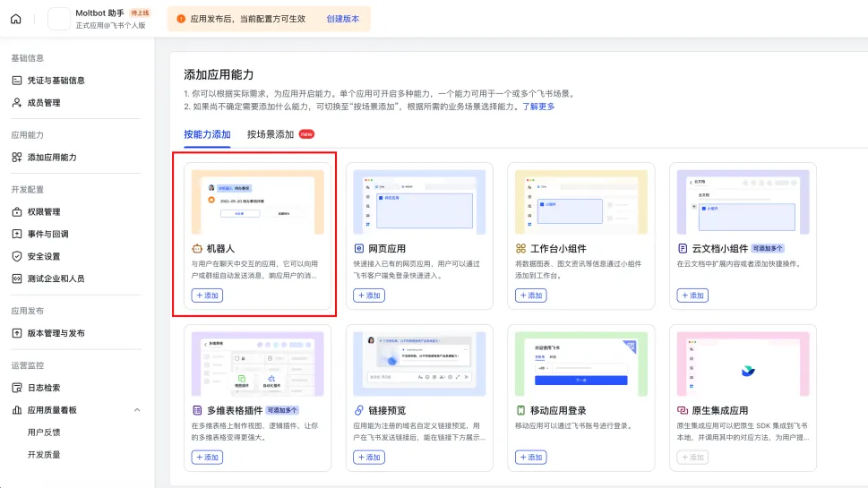
Task: Open 权限管理 in sidebar
Action: [x=44, y=211]
